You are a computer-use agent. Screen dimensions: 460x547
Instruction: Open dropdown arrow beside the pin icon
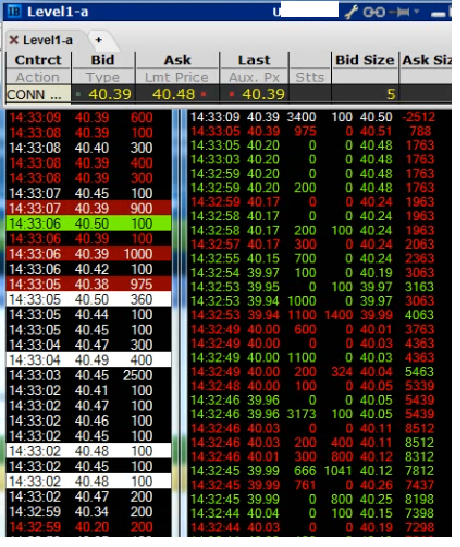coord(416,12)
